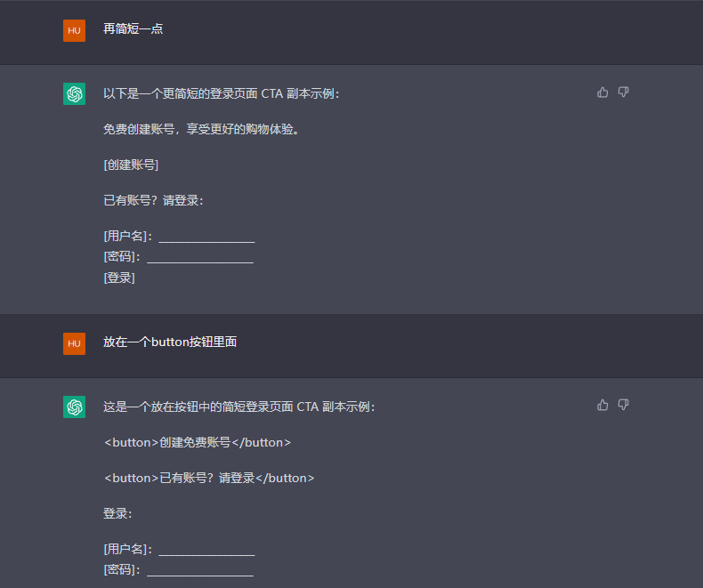Click the <button>已有账号?请登录</button> line
Screen dimensions: 703x588
[x=209, y=478]
